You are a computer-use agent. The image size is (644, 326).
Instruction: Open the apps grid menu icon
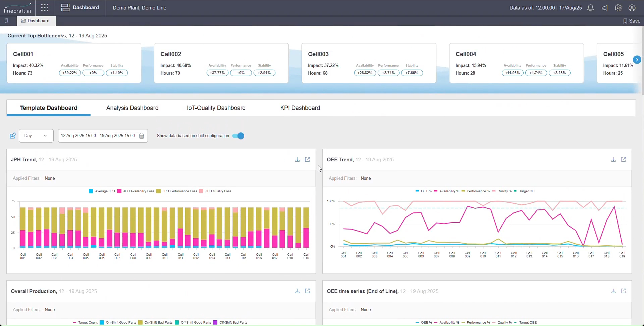point(45,8)
